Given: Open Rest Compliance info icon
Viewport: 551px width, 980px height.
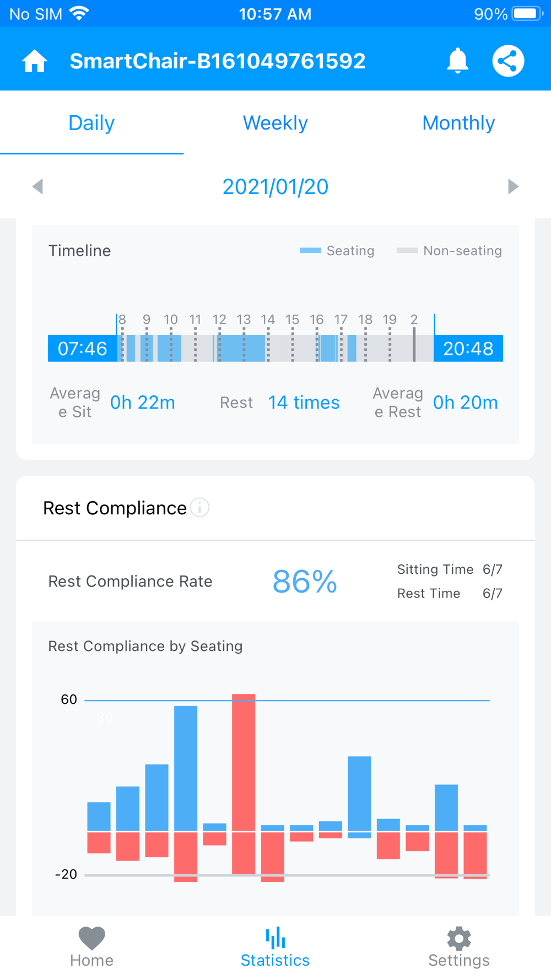Looking at the screenshot, I should click(x=199, y=508).
